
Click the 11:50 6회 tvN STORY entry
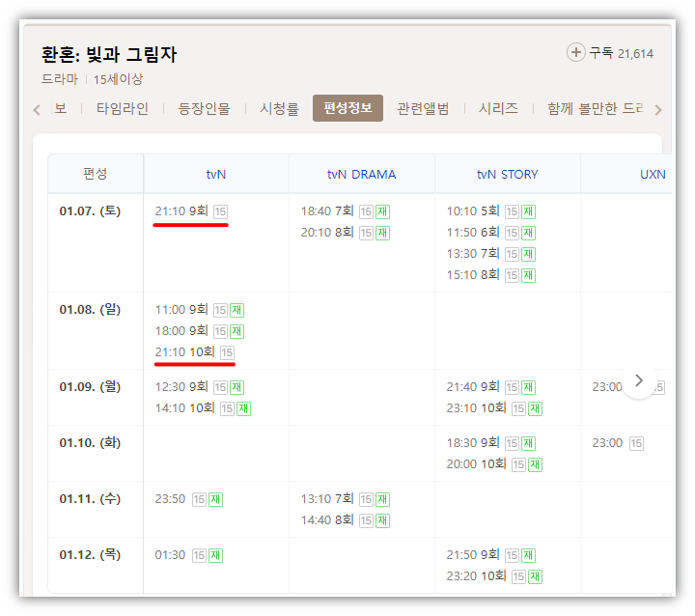click(491, 233)
